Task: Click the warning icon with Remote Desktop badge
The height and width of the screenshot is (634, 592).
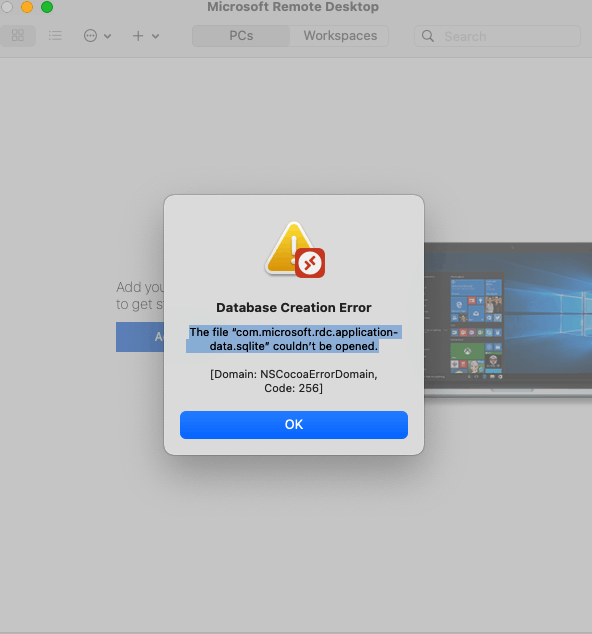Action: tap(295, 250)
